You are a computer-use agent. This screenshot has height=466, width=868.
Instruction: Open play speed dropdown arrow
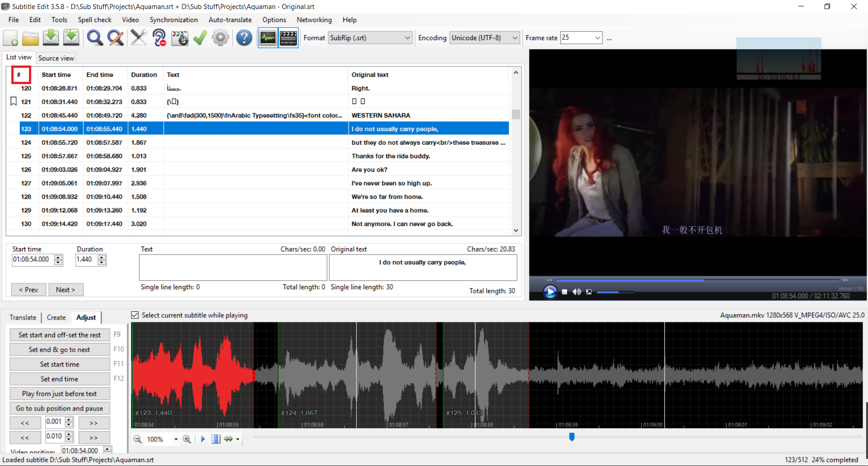pos(238,439)
